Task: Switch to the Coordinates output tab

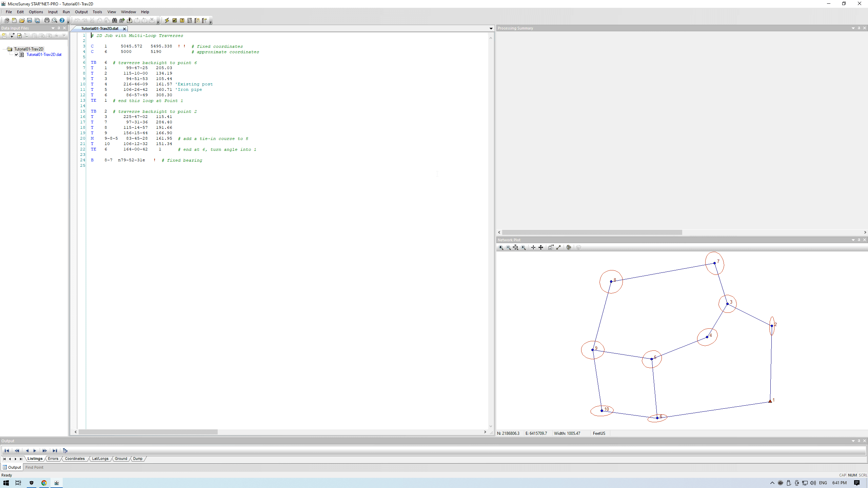Action: tap(75, 459)
